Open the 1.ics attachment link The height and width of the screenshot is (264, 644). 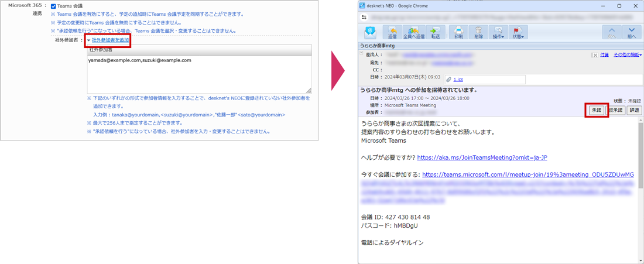pos(458,80)
